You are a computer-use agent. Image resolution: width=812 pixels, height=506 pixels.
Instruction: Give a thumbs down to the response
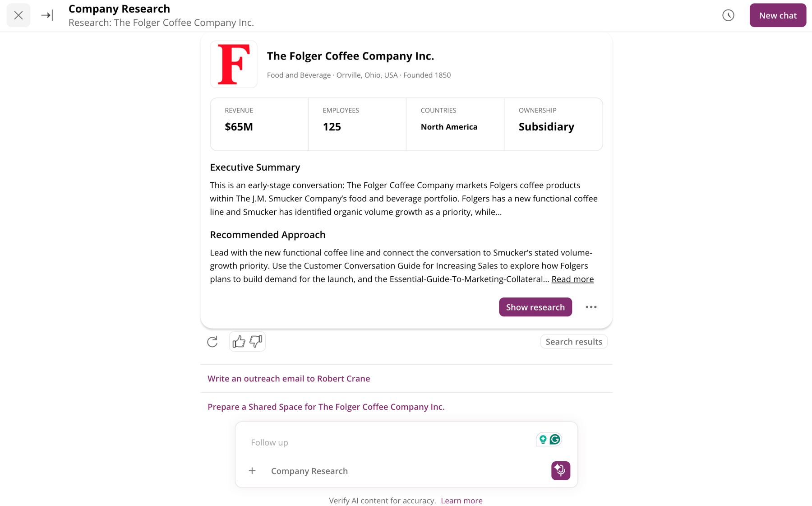click(x=256, y=342)
